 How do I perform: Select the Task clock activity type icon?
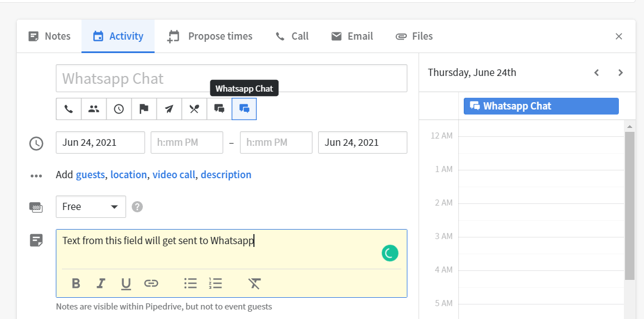point(119,109)
